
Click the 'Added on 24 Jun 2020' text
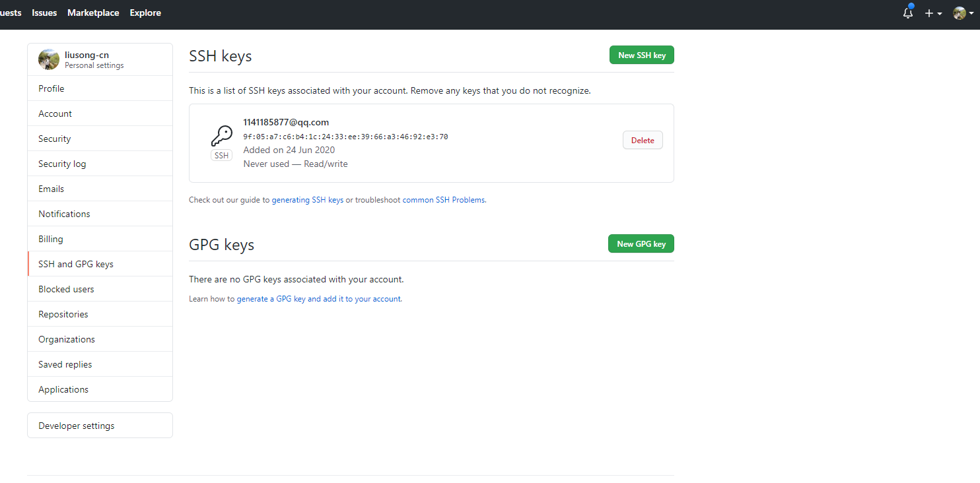(x=289, y=150)
